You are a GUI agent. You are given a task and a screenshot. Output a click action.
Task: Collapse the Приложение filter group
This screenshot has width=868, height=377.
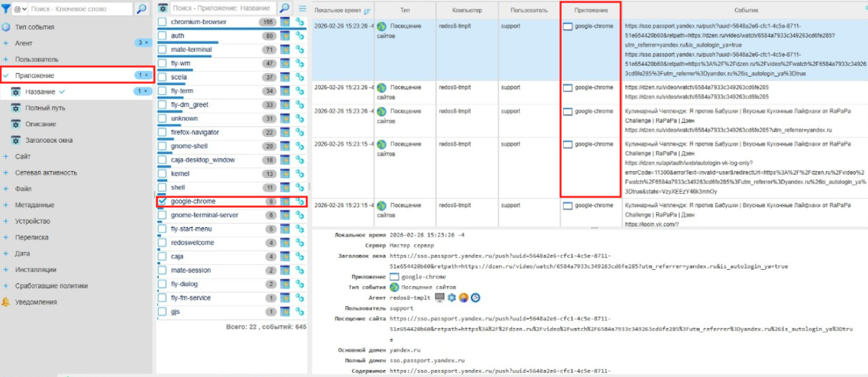pyautogui.click(x=6, y=76)
